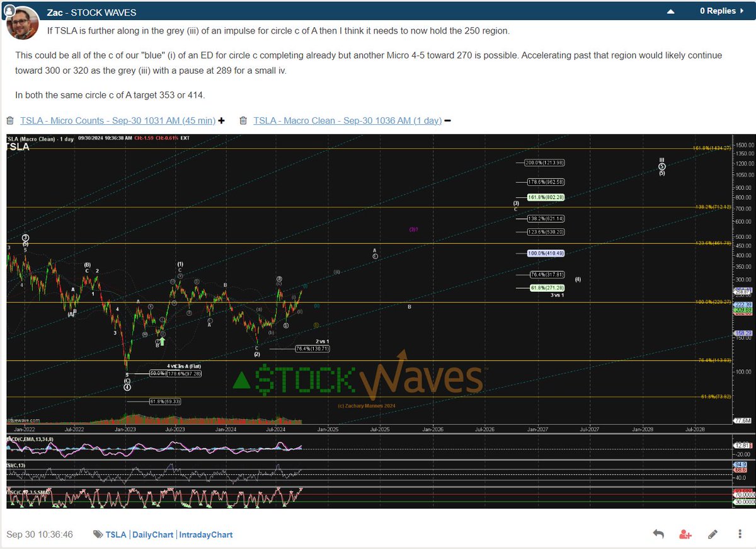This screenshot has height=549, width=756.
Task: Collapse the post using the top caret arrow
Action: coord(670,10)
